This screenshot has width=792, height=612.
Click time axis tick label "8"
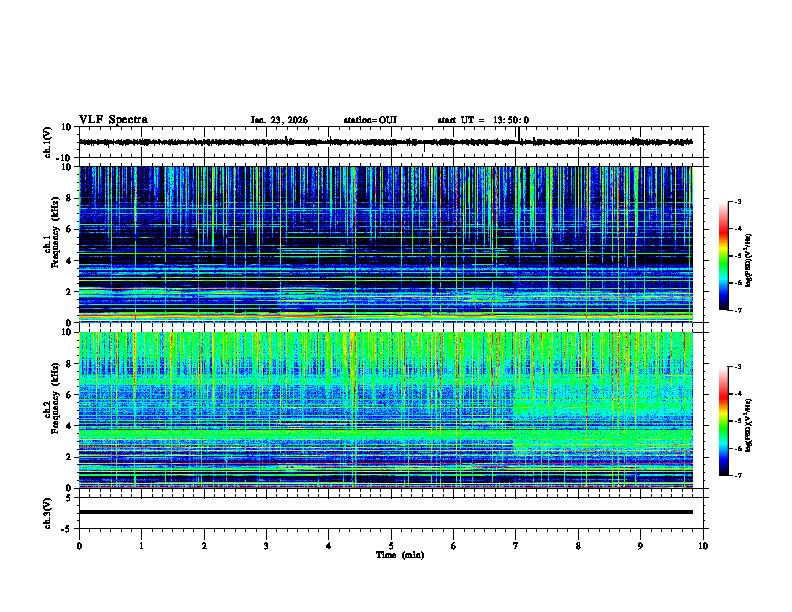click(x=578, y=546)
